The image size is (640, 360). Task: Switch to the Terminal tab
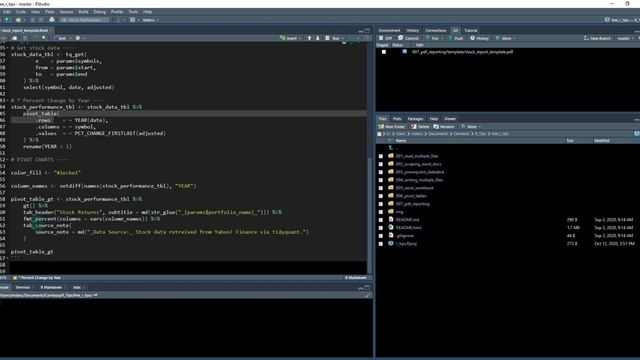pyautogui.click(x=22, y=287)
